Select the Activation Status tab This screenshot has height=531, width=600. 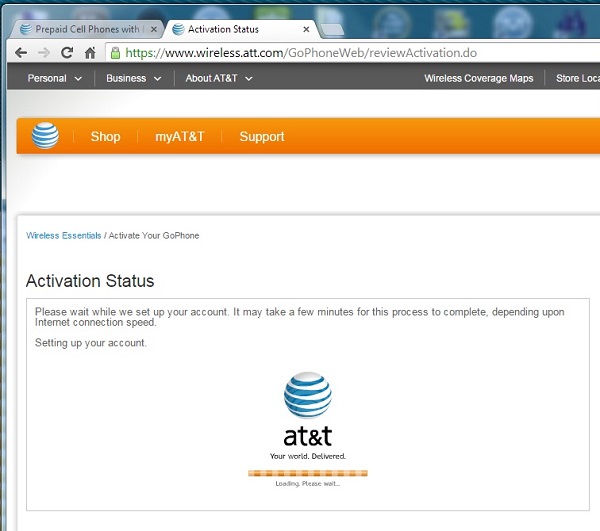coord(241,29)
